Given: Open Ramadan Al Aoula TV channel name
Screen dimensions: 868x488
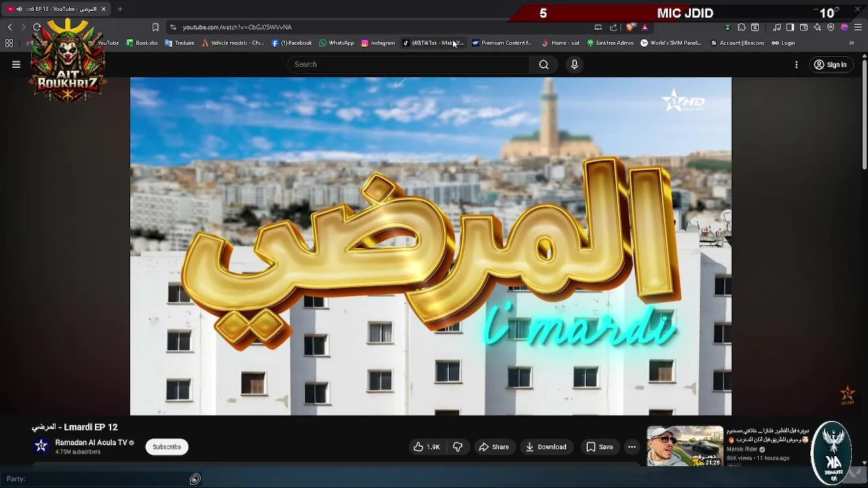Looking at the screenshot, I should click(91, 443).
